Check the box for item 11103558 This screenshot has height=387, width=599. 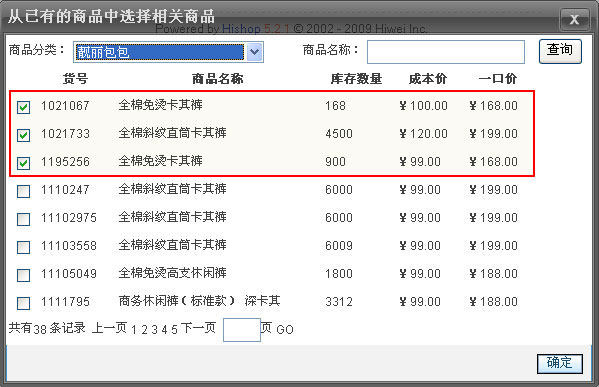(x=23, y=247)
